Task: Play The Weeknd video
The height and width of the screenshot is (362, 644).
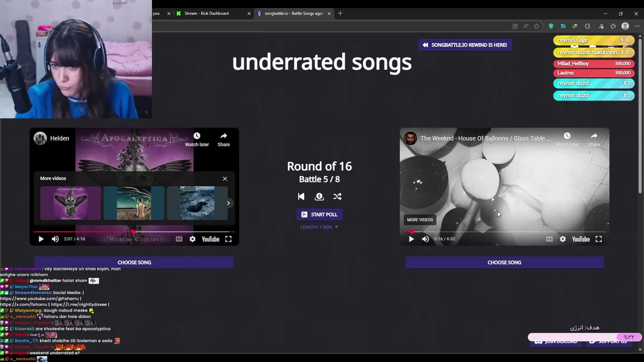Action: [x=412, y=239]
